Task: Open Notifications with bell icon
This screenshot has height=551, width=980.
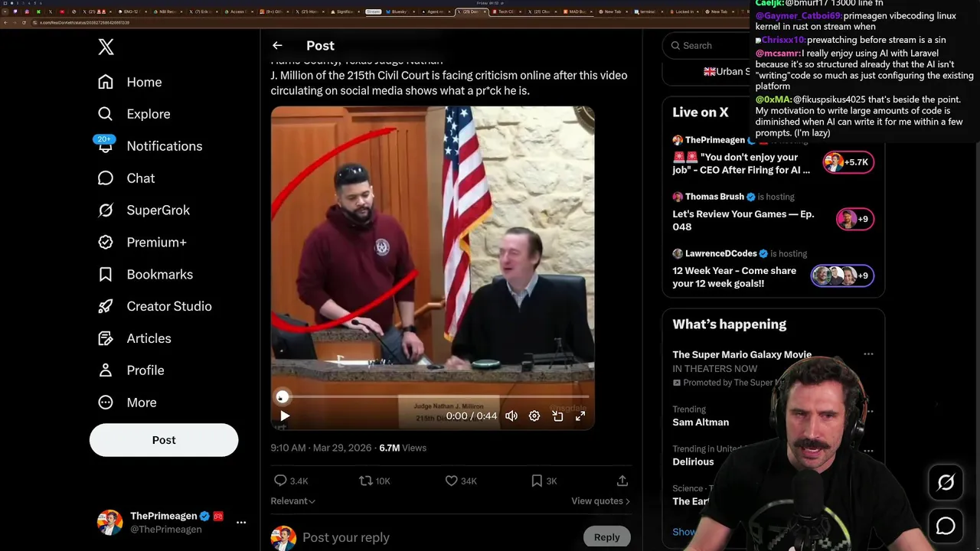Action: [x=150, y=146]
